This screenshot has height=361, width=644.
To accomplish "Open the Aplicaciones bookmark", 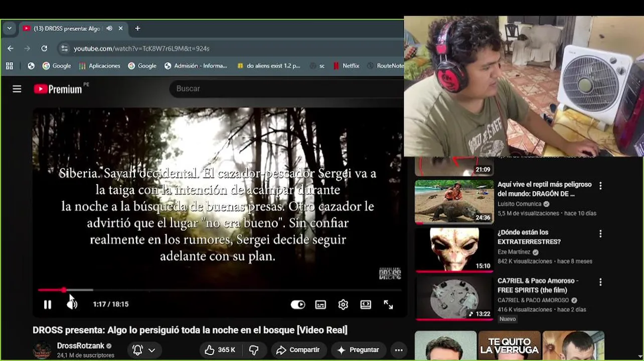I will pyautogui.click(x=100, y=66).
